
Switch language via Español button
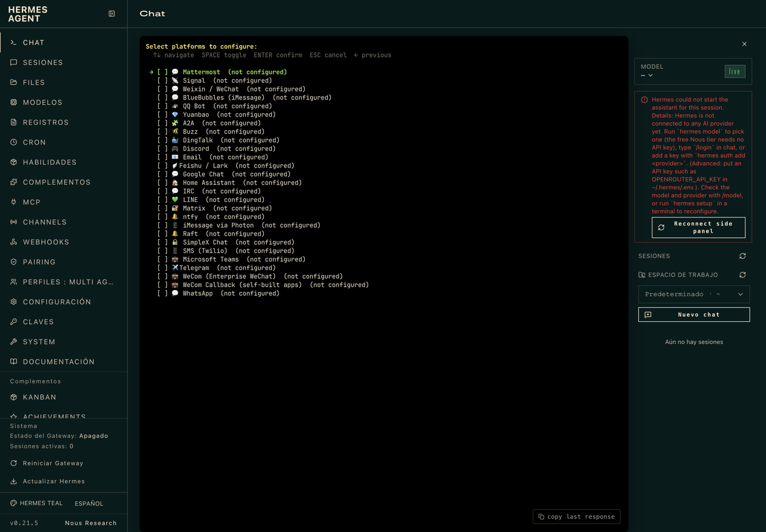pyautogui.click(x=89, y=503)
